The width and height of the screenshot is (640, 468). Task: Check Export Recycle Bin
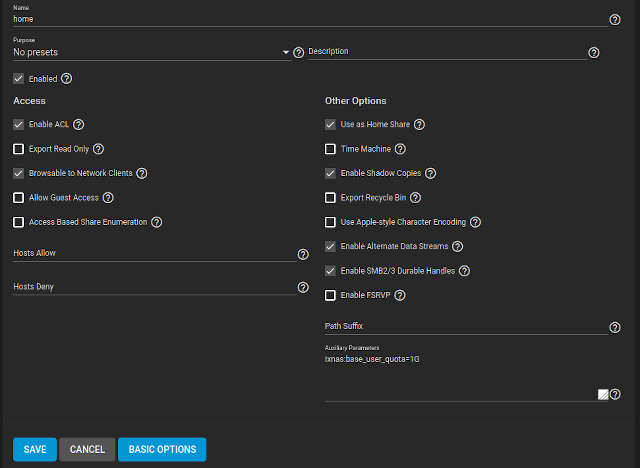coord(330,198)
